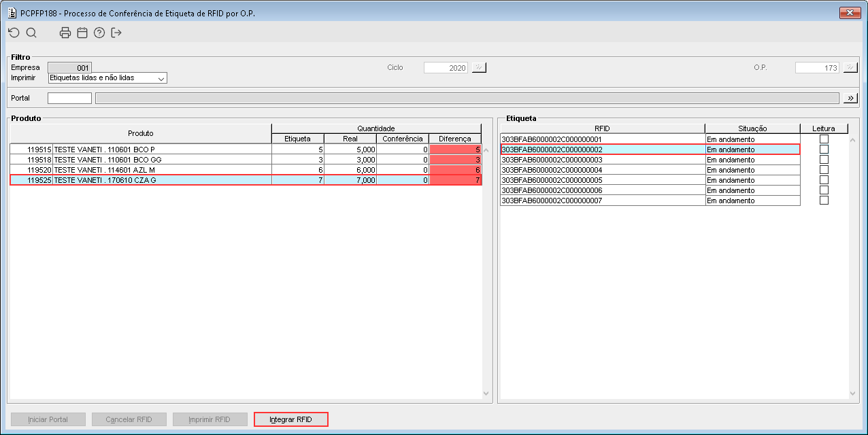This screenshot has width=868, height=435.
Task: Click Real quantity cell 7,000
Action: (x=350, y=180)
